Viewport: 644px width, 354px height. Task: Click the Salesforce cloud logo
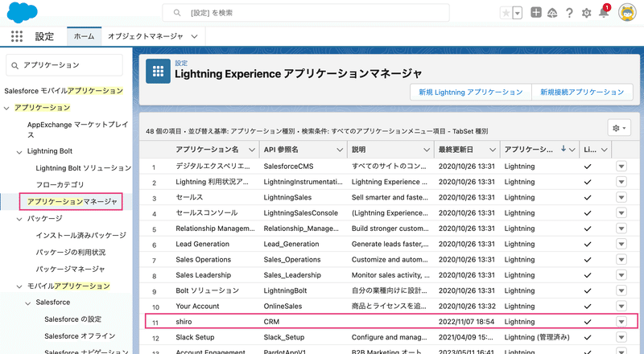[23, 12]
